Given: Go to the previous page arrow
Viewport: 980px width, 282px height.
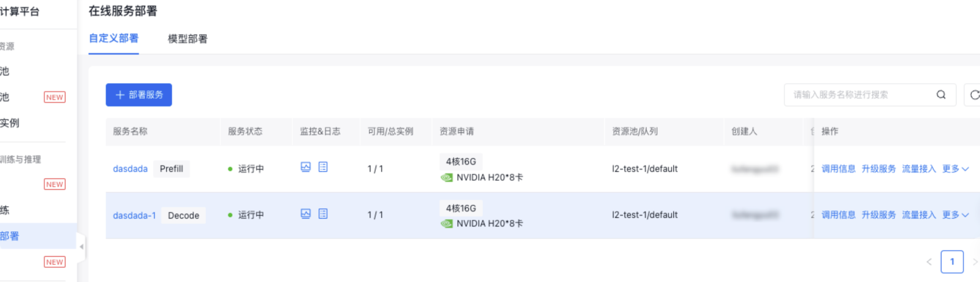Looking at the screenshot, I should (x=929, y=262).
